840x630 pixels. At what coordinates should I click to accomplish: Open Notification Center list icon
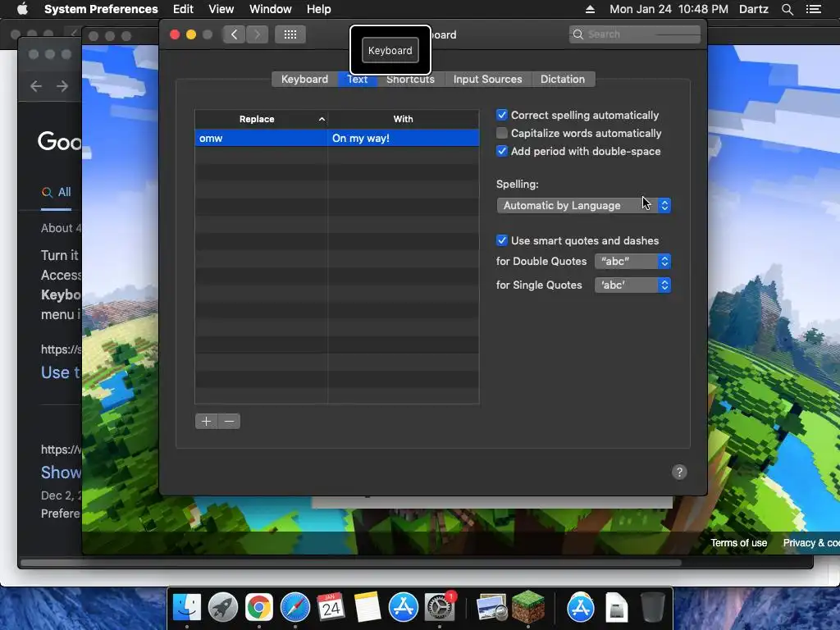pyautogui.click(x=814, y=9)
